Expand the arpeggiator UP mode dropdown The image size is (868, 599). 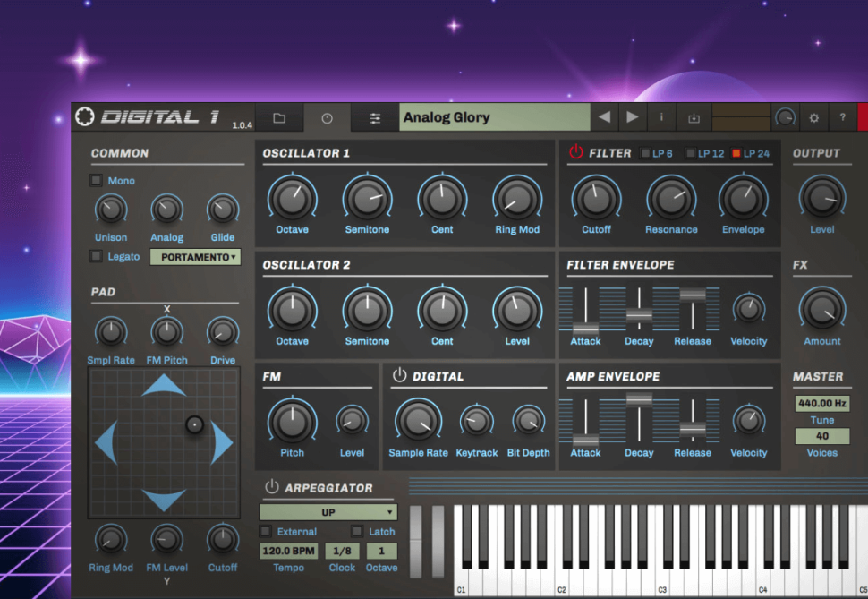pyautogui.click(x=328, y=513)
